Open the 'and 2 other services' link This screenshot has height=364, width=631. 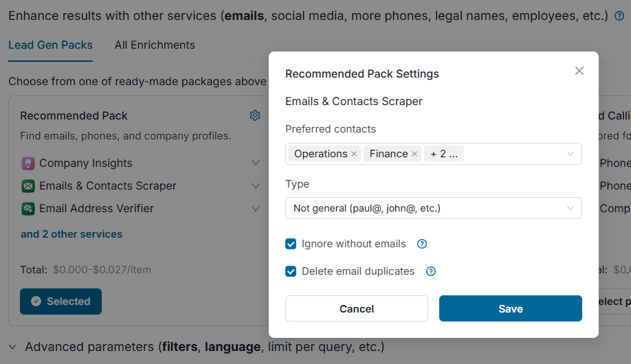71,234
